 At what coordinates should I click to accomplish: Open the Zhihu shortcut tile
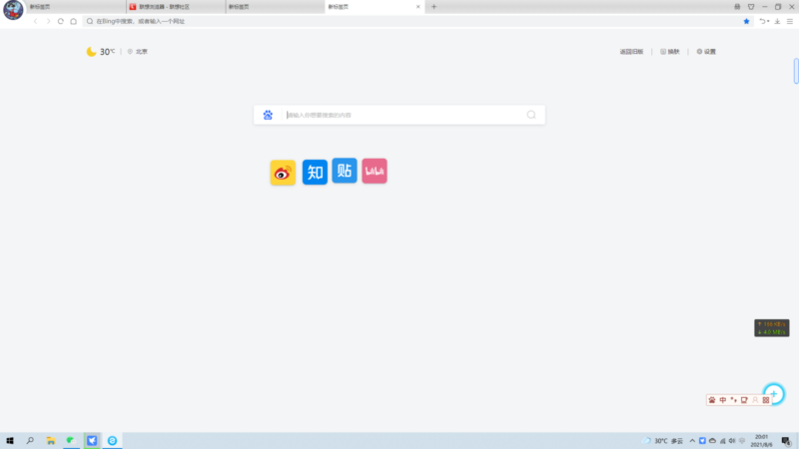coord(315,172)
